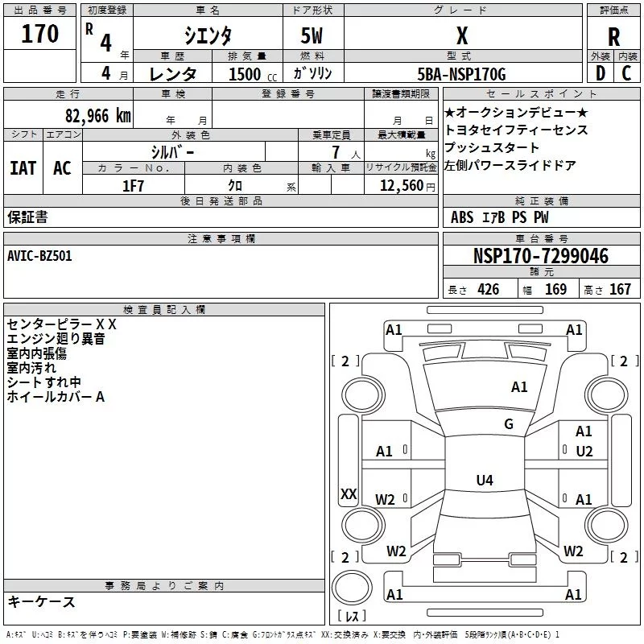This screenshot has width=644, height=644.
Task: Select the spare tire レス circle
Action: click(352, 588)
